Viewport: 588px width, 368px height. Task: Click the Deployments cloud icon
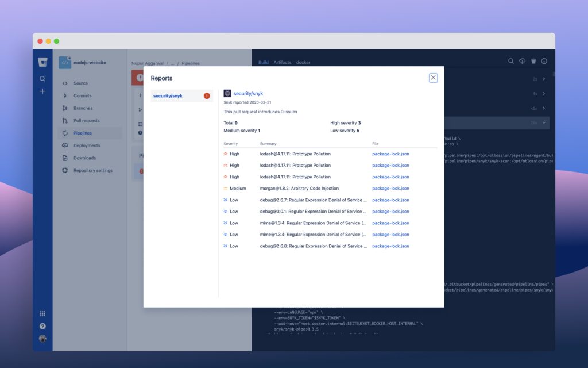(x=65, y=145)
